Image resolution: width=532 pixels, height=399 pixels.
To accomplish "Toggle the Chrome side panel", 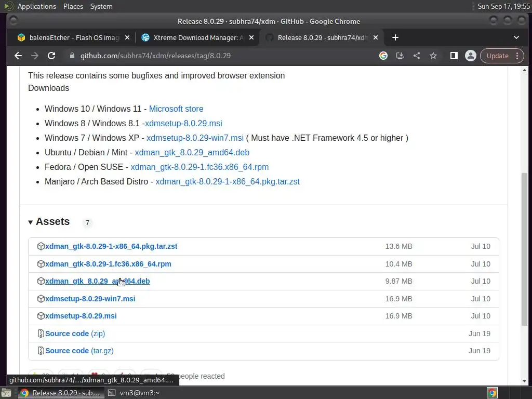I will coord(454,56).
